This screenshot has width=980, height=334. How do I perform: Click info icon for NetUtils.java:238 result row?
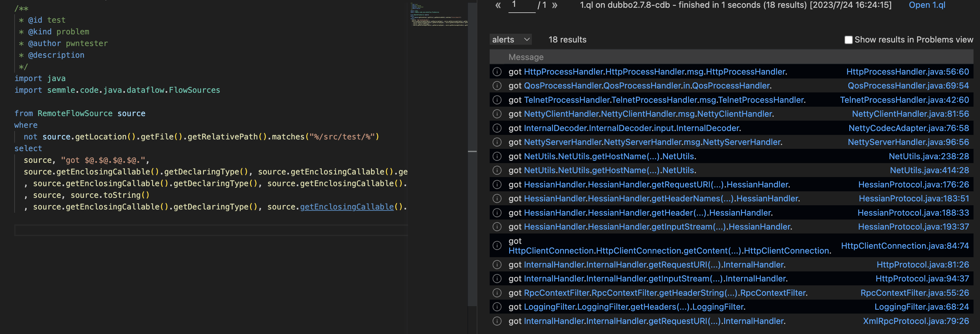pyautogui.click(x=497, y=156)
